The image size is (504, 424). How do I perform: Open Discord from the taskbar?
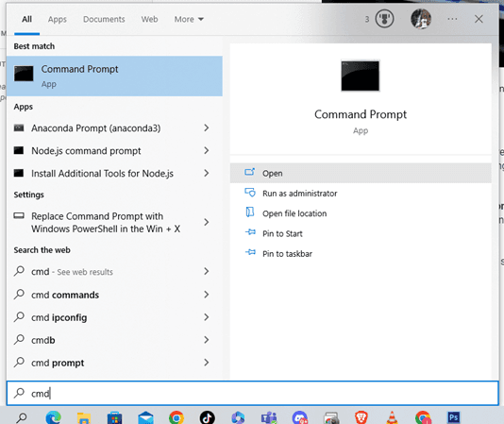300,417
